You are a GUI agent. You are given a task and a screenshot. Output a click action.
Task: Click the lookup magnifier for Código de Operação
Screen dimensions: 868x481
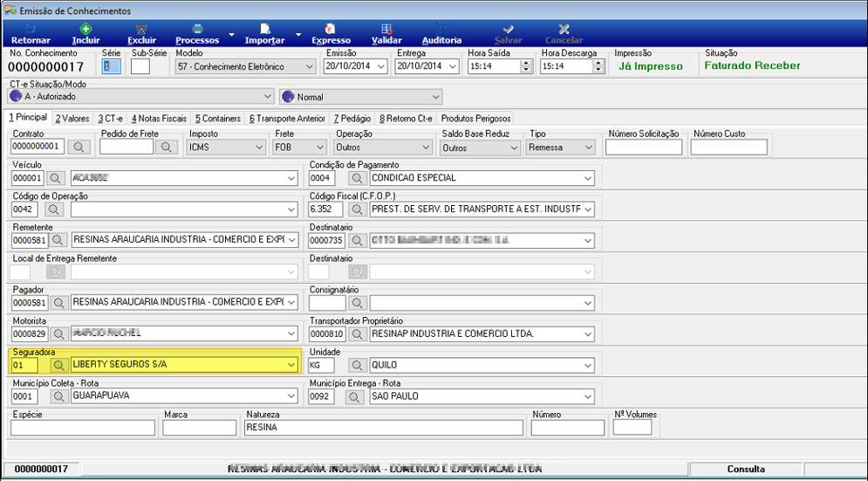click(x=55, y=210)
